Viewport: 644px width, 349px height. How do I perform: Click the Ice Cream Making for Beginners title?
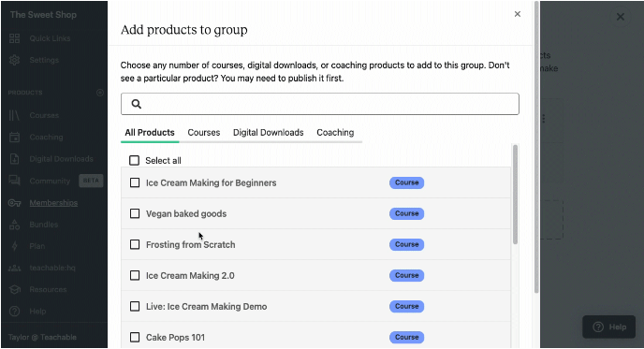pyautogui.click(x=212, y=182)
